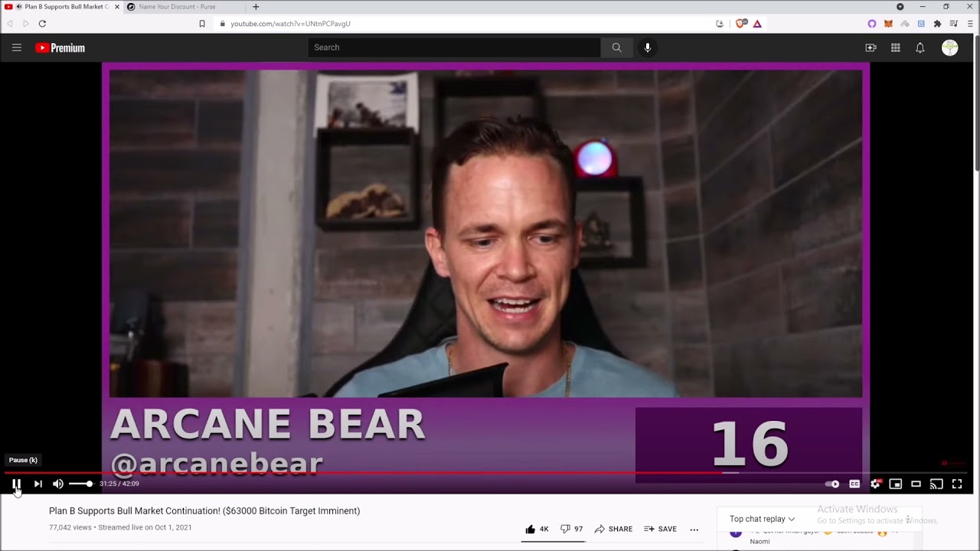Open the more actions ellipsis under video
Viewport: 980px width, 551px height.
coord(694,529)
